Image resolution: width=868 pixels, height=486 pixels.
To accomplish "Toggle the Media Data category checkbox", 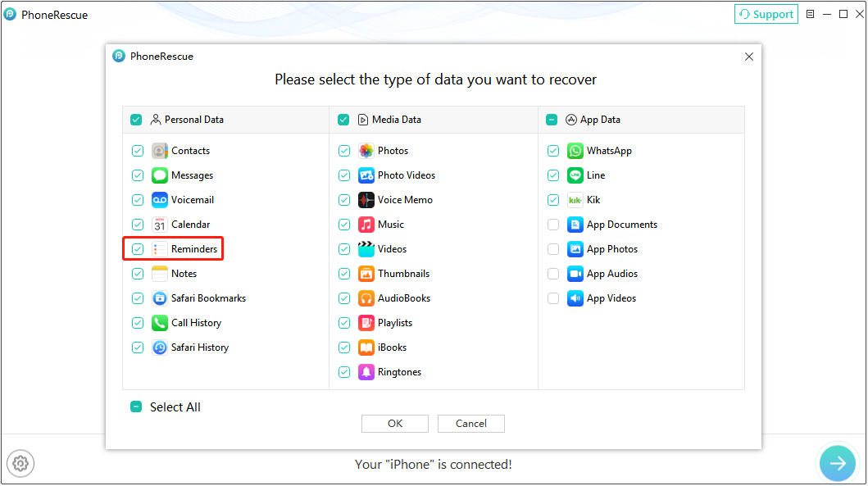I will click(343, 120).
